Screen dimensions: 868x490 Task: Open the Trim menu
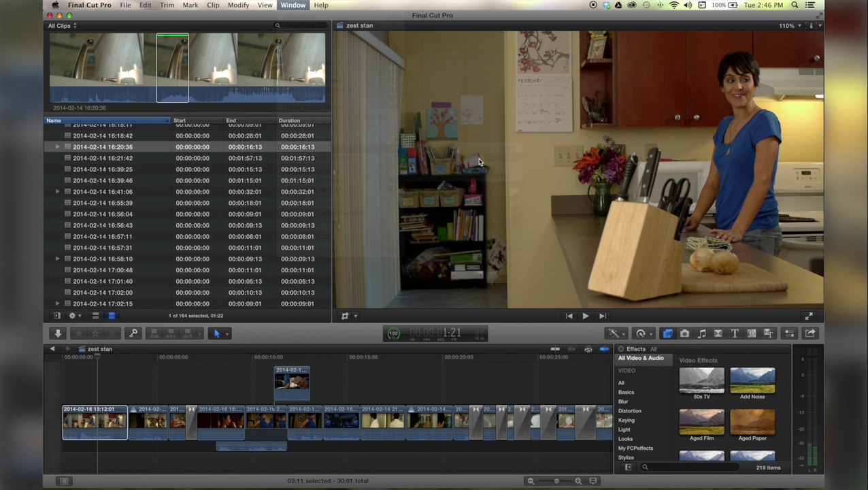coord(167,5)
